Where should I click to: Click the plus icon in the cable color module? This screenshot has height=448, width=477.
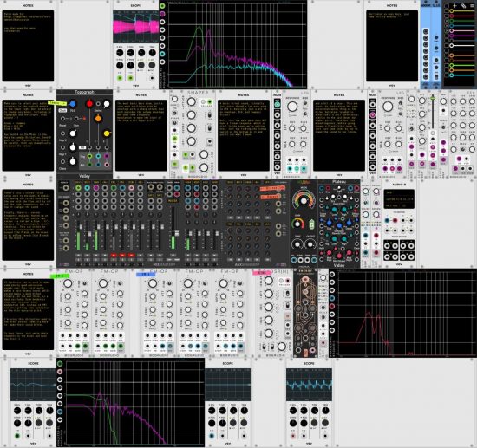pyautogui.click(x=454, y=5)
